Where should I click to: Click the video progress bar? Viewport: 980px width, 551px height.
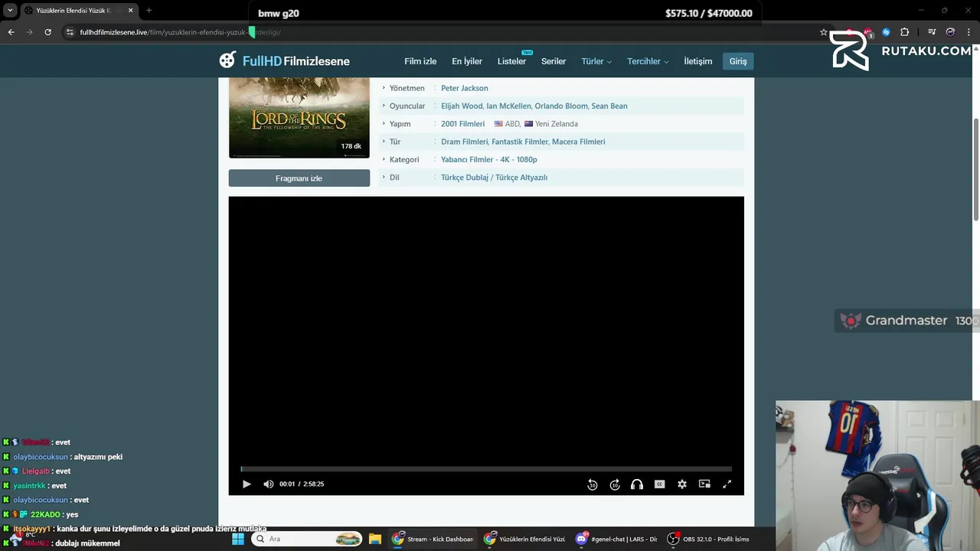coord(486,469)
